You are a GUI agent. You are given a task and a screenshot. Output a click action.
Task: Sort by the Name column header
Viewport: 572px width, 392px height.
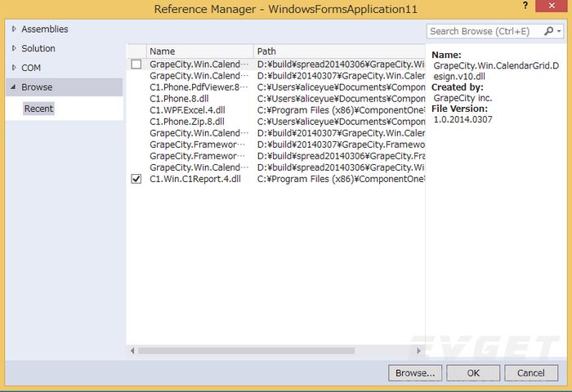(200, 51)
